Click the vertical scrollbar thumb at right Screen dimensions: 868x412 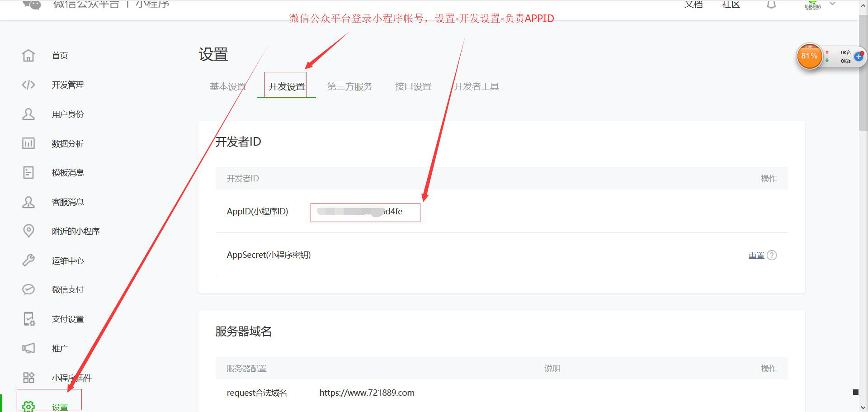[x=863, y=72]
